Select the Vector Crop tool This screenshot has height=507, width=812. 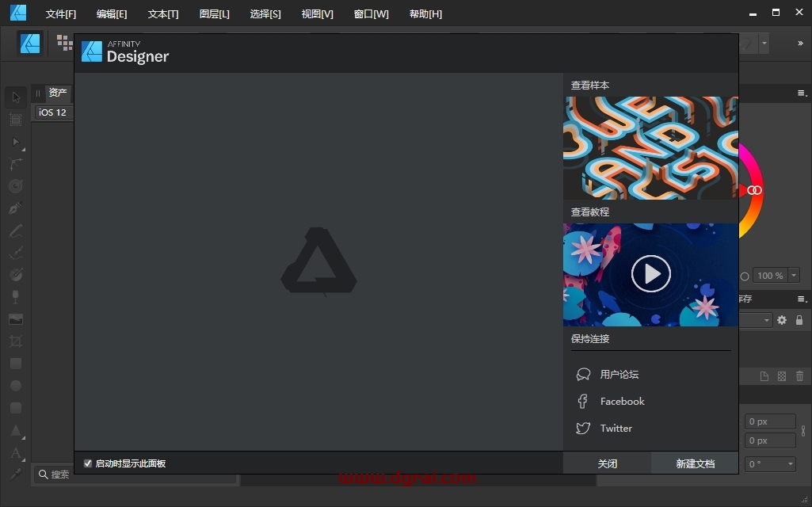pyautogui.click(x=16, y=341)
